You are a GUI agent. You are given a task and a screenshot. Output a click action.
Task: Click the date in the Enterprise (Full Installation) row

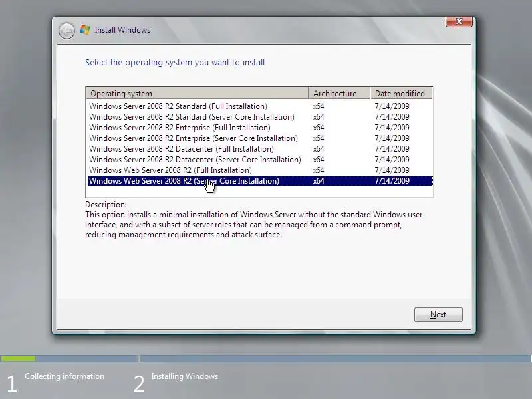[x=392, y=128]
